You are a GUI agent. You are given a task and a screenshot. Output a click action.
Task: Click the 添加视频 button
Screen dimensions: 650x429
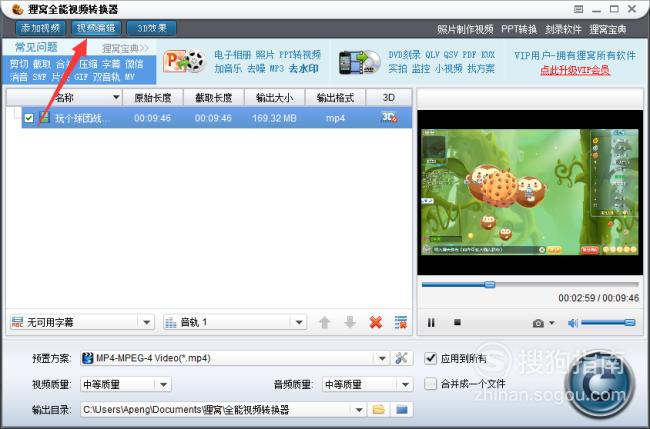[x=41, y=28]
